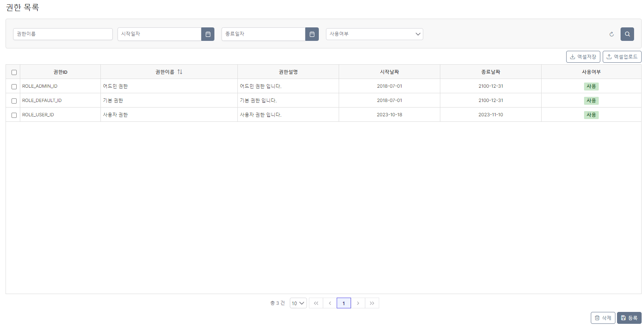Open the 사용여부 dropdown
Viewport: 644px width, 327px height.
(374, 34)
